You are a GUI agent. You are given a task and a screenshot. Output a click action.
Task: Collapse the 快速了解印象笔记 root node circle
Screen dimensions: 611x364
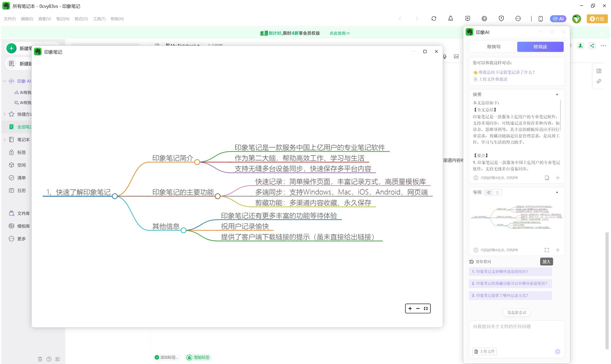click(115, 196)
